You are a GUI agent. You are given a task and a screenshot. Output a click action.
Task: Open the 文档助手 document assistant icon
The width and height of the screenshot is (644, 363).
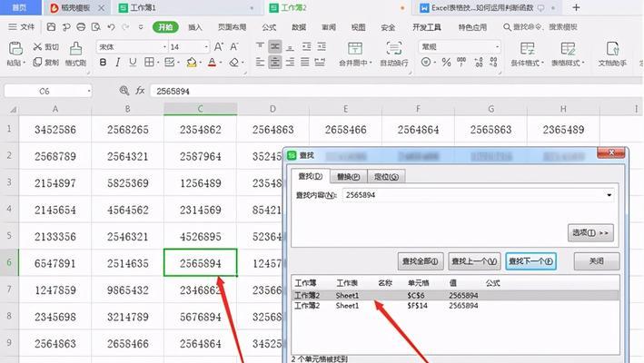click(x=612, y=48)
